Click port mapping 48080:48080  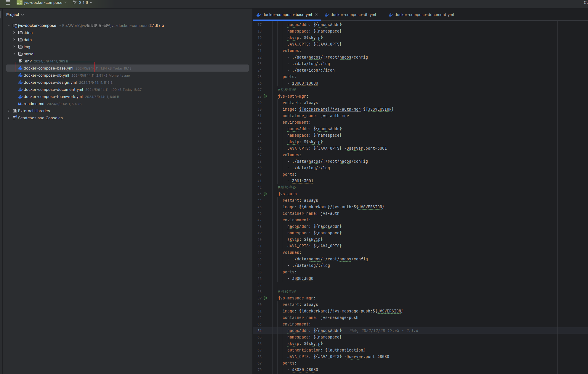pyautogui.click(x=305, y=370)
